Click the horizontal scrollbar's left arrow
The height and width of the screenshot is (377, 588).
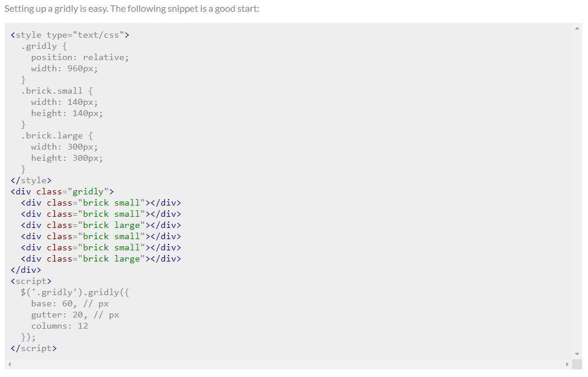point(9,364)
